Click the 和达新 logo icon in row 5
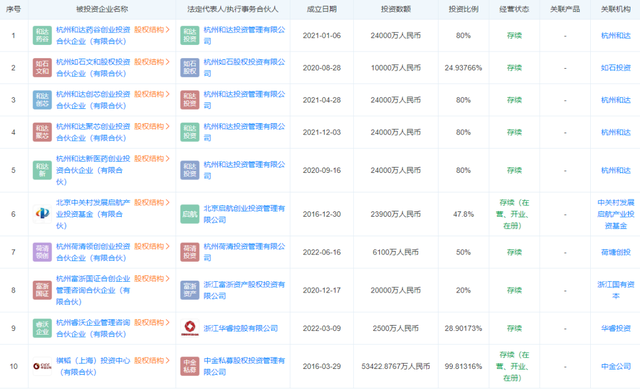Viewport: 640px width, 389px height. 42,170
